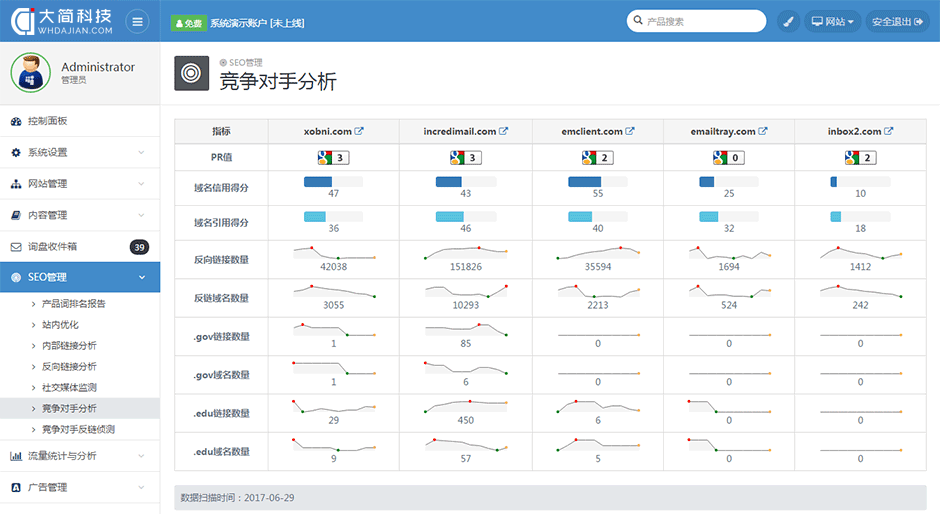
Task: Click xobni.com 域名信用得分 progress bar
Action: [333, 181]
